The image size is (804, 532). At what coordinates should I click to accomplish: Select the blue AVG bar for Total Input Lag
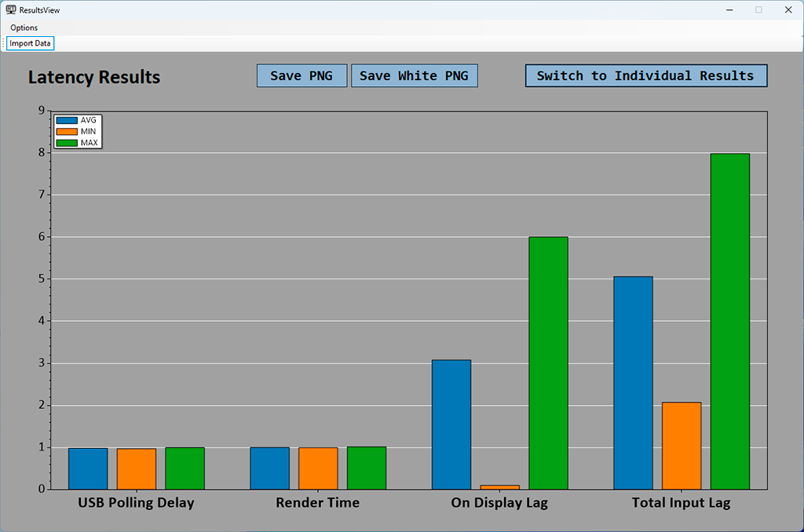(633, 383)
